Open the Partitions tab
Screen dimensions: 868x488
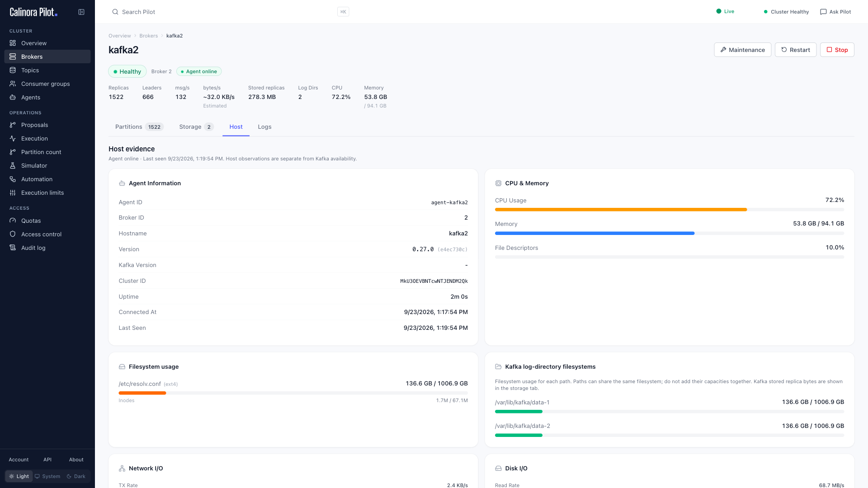tap(139, 127)
